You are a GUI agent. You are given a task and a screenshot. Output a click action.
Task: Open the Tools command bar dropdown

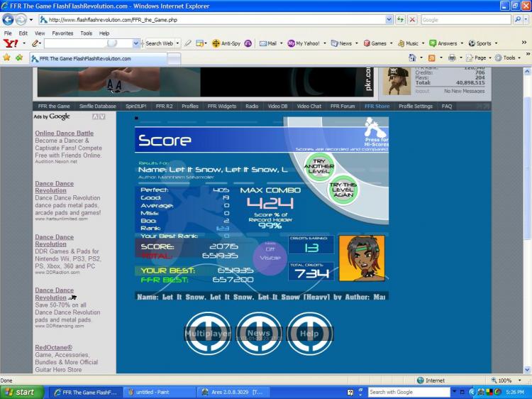508,58
